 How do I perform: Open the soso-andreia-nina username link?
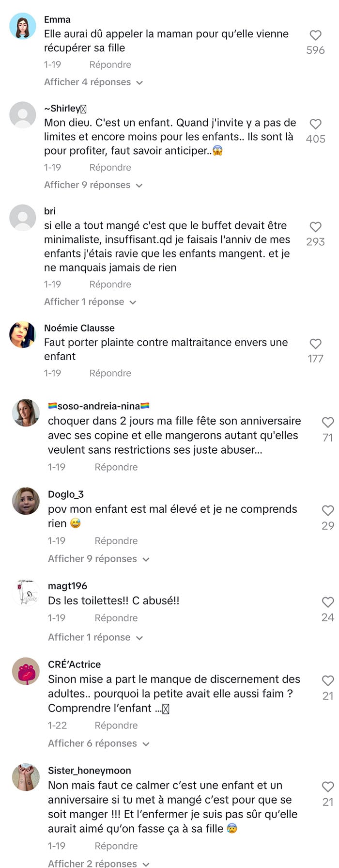click(x=98, y=406)
